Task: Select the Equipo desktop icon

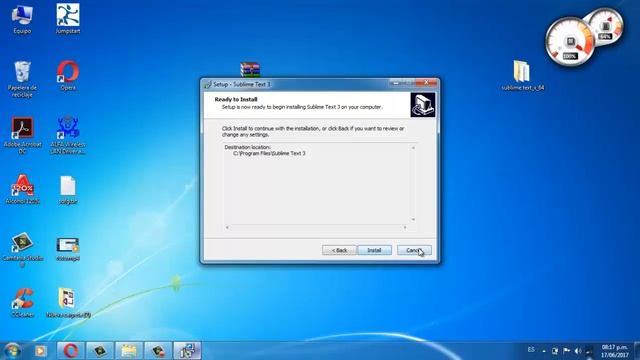Action: tap(22, 19)
